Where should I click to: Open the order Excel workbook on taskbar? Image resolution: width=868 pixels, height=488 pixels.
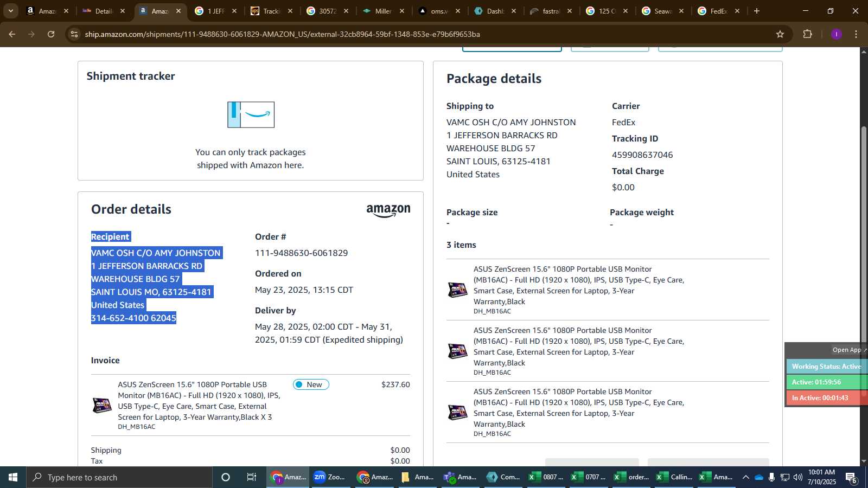[x=632, y=477]
